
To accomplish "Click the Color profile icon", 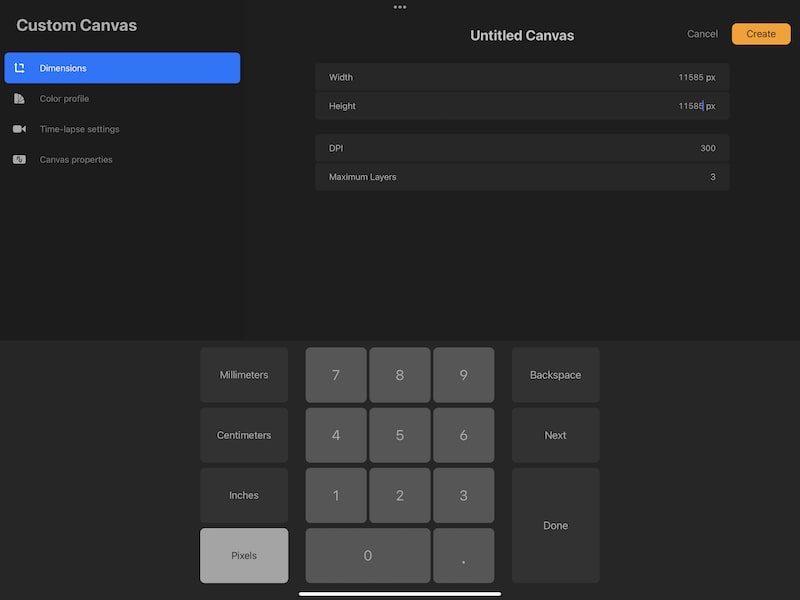I will pyautogui.click(x=19, y=98).
